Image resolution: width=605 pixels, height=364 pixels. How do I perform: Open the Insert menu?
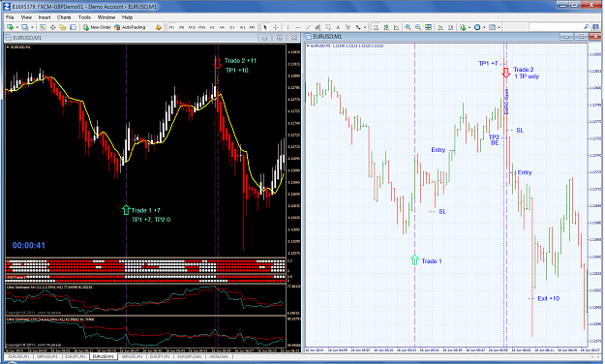click(45, 17)
